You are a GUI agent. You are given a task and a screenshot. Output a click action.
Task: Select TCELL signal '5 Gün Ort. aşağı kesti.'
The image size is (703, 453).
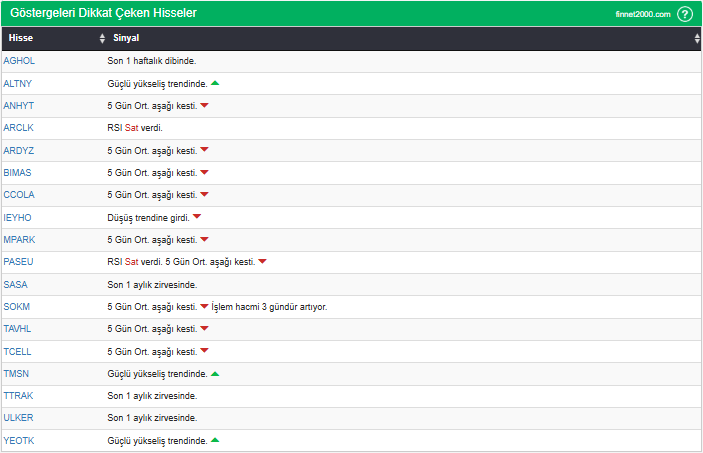(x=152, y=352)
